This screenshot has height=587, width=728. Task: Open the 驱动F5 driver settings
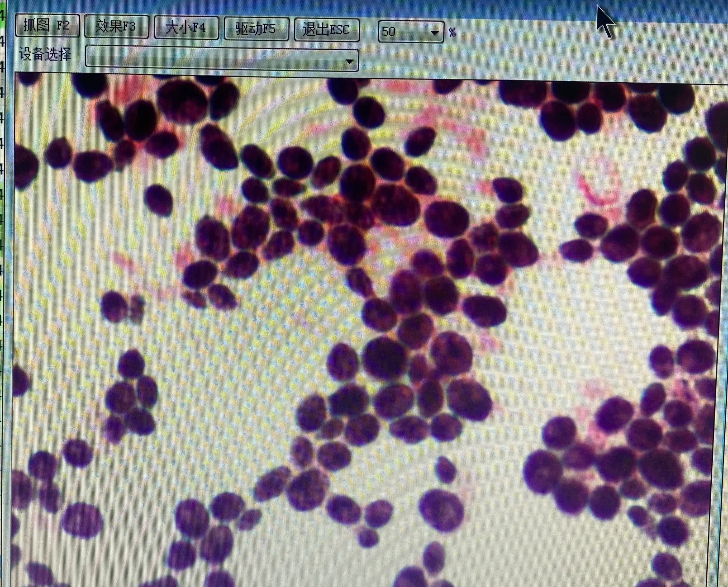point(256,29)
